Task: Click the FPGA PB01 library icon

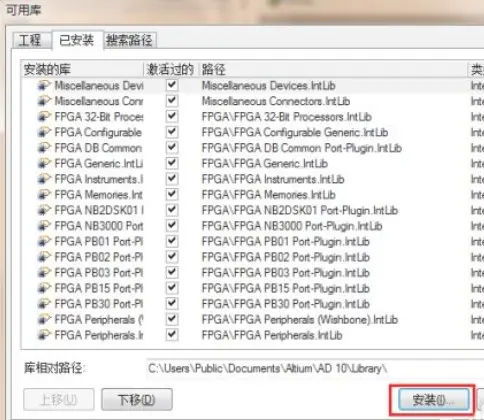Action: point(44,241)
